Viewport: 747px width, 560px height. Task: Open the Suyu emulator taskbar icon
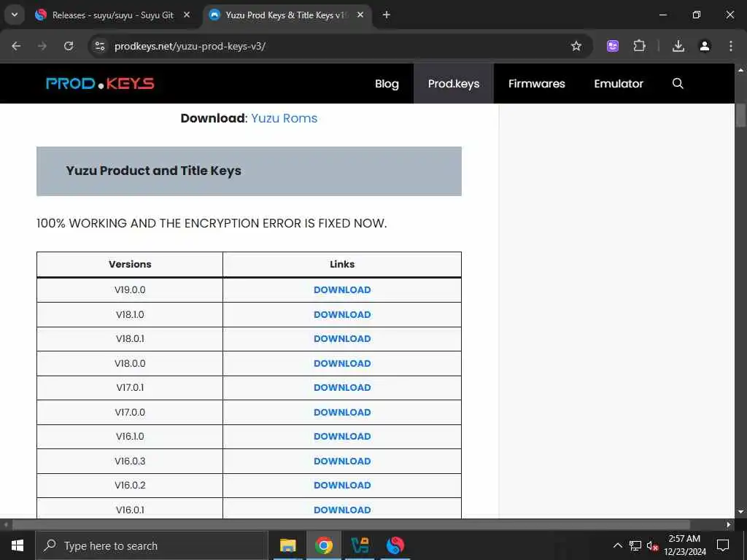pyautogui.click(x=395, y=545)
